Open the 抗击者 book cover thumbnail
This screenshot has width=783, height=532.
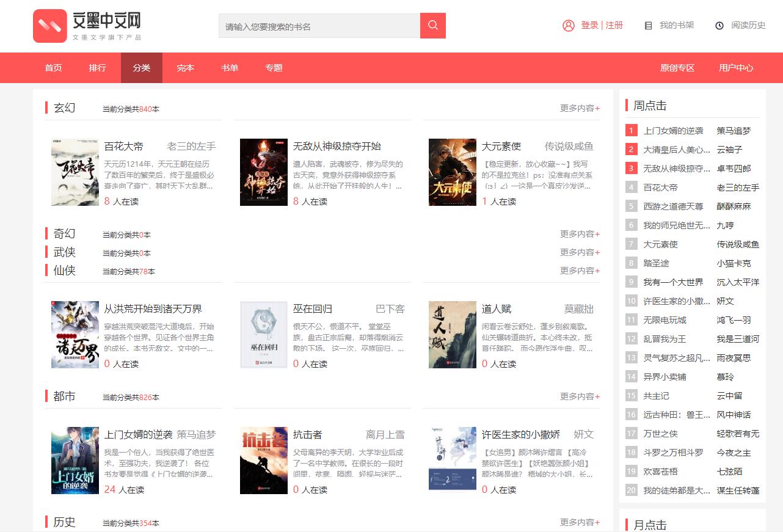[x=264, y=461]
